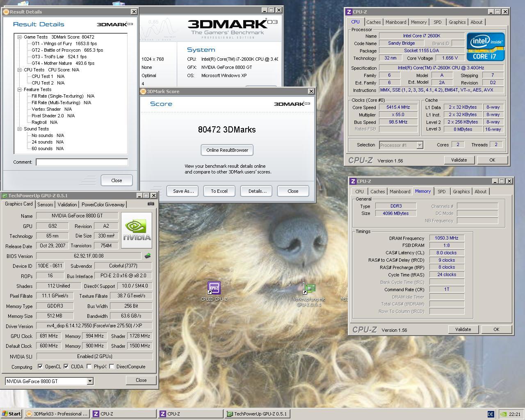
Task: Switch to TechPowerUp GPU-Z taskbar item
Action: tap(257, 414)
